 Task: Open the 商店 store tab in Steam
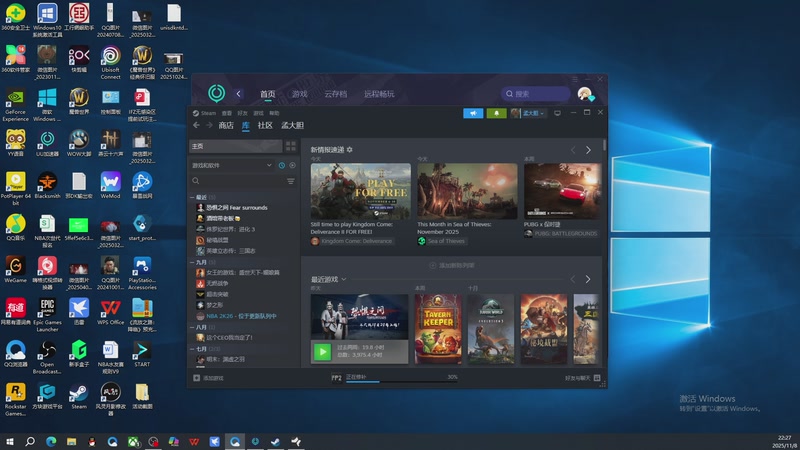[226, 126]
